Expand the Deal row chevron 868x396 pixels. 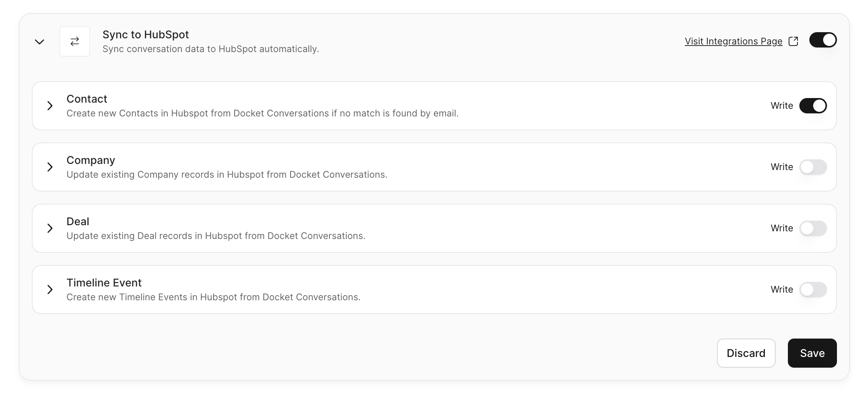pyautogui.click(x=50, y=228)
